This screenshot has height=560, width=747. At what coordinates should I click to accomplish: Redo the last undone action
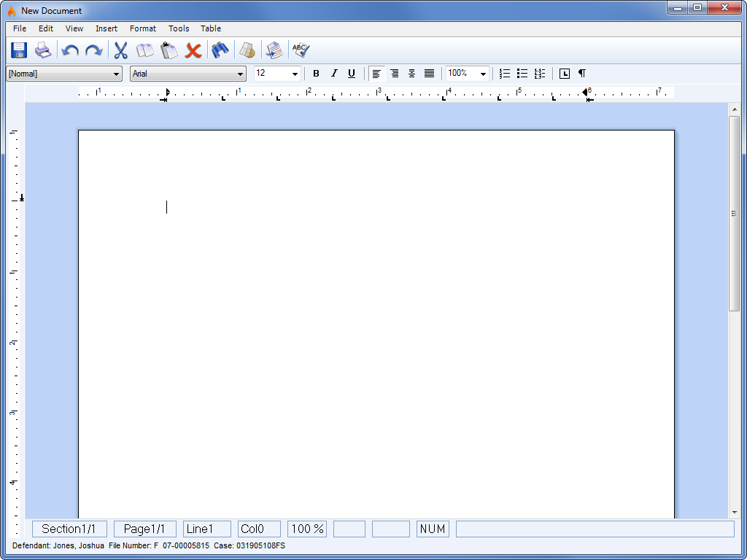tap(94, 50)
